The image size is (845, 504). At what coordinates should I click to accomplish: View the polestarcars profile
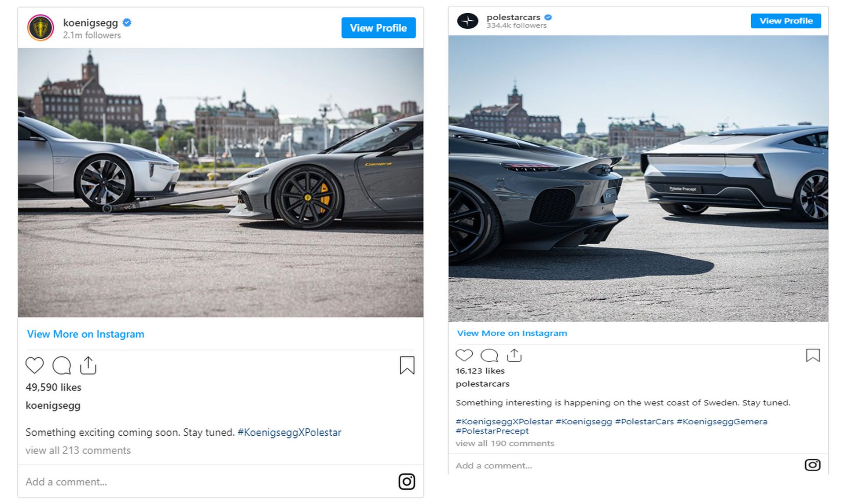[786, 21]
